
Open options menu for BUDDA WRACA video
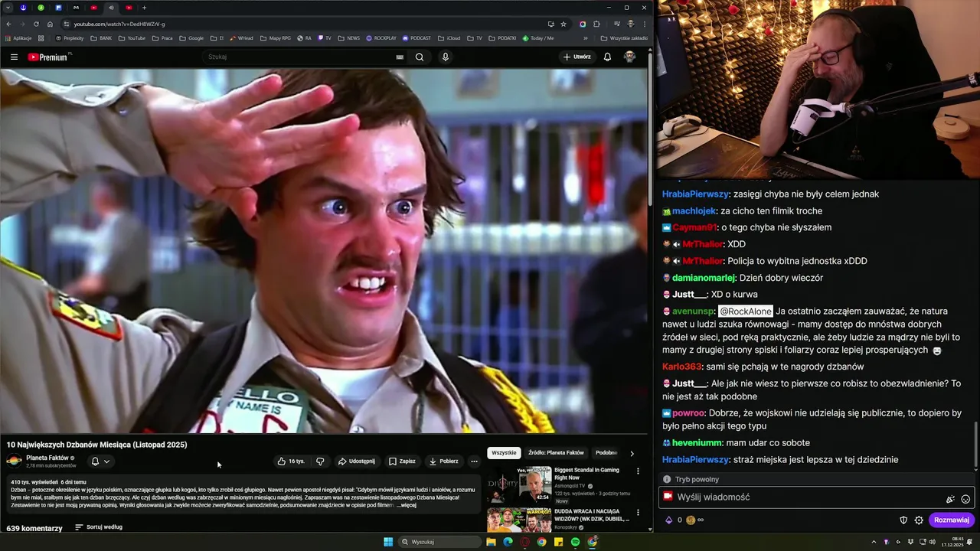(638, 513)
